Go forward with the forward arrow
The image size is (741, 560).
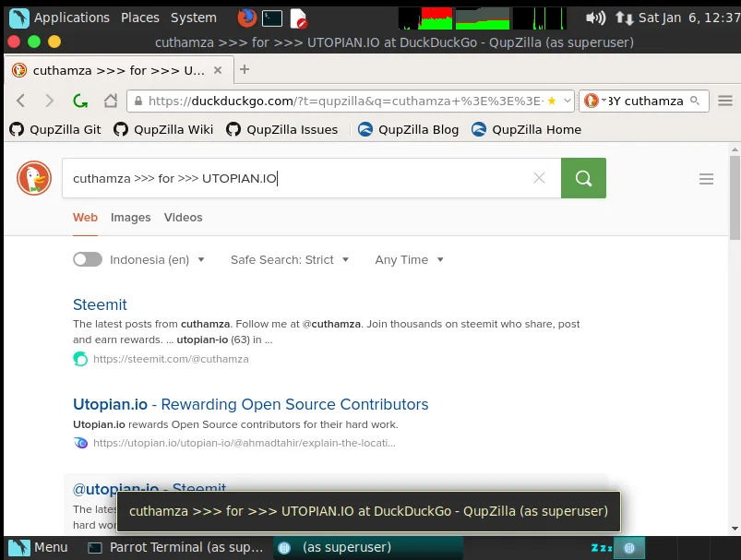[49, 101]
